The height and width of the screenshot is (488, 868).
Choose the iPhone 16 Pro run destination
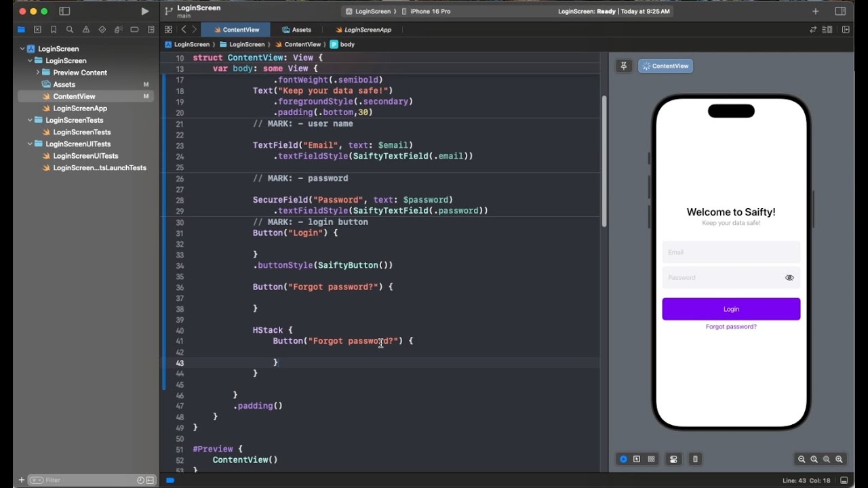427,12
